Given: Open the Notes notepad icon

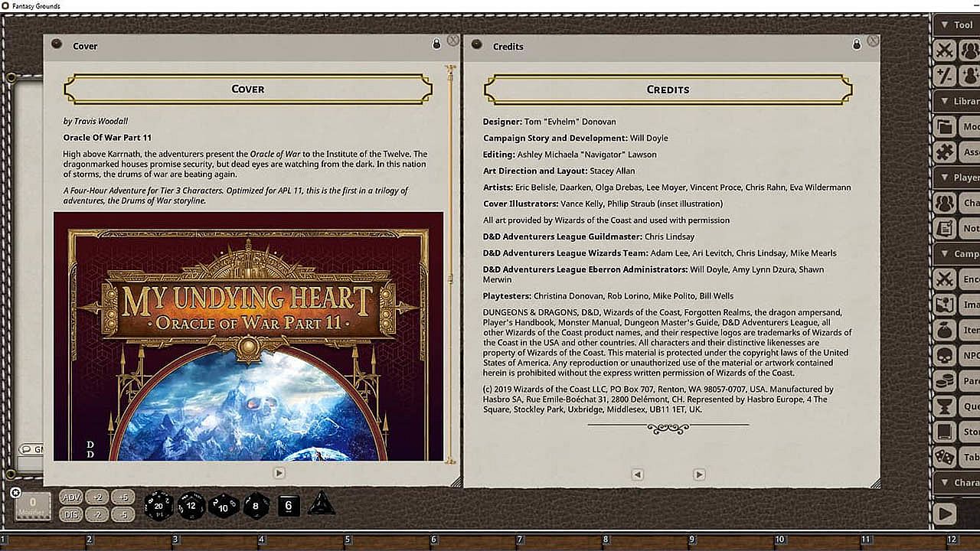Looking at the screenshot, I should click(x=946, y=228).
